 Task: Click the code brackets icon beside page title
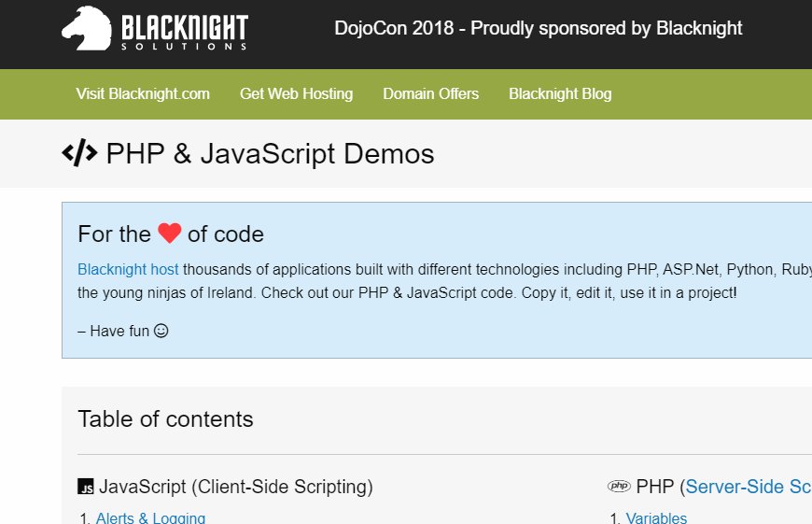[79, 153]
